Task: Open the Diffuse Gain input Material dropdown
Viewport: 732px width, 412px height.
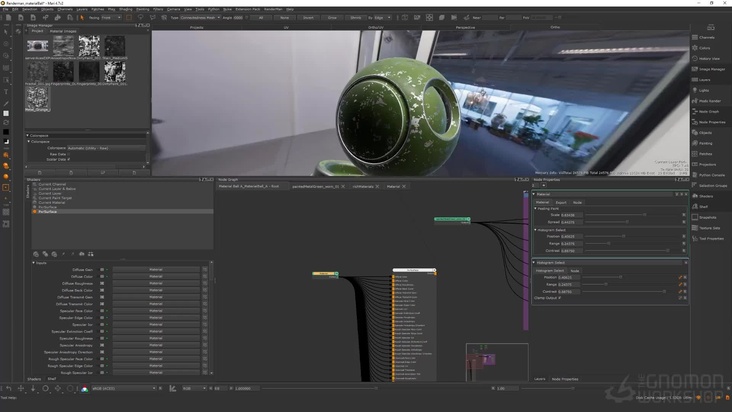Action: pos(158,270)
